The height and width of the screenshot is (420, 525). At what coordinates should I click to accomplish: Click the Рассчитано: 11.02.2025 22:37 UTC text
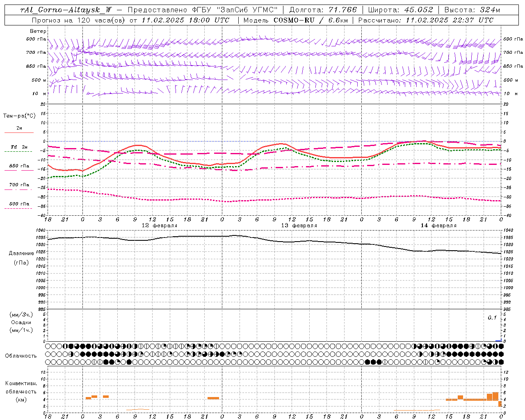click(x=426, y=20)
